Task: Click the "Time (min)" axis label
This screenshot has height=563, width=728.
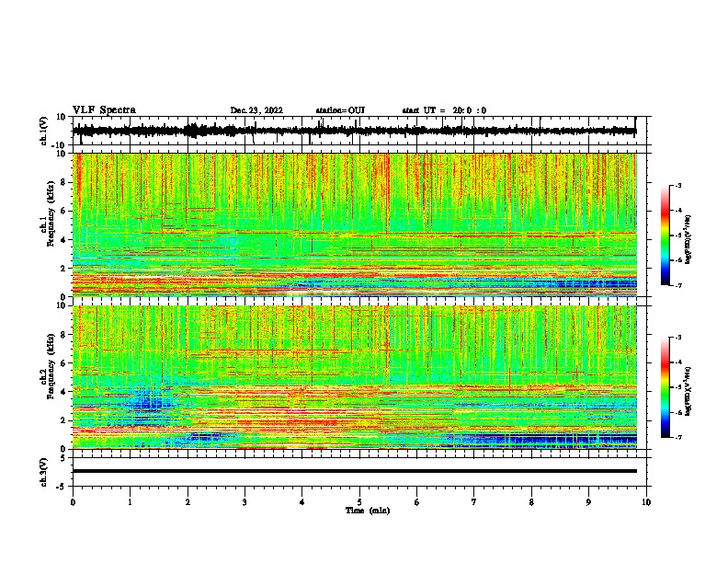Action: [368, 511]
